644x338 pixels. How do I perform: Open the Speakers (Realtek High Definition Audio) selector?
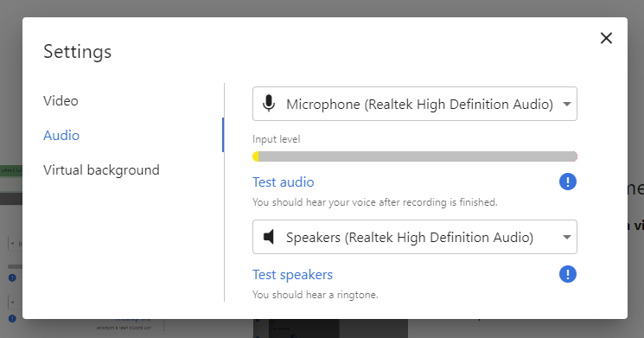click(x=415, y=237)
